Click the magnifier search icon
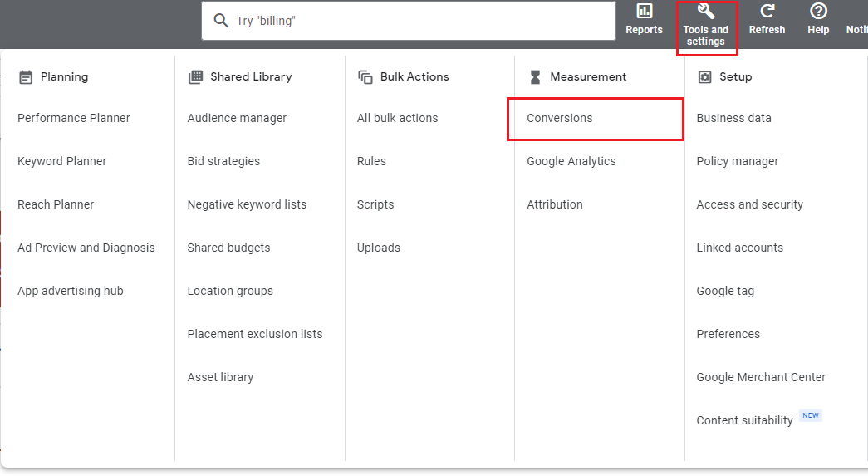This screenshot has height=476, width=868. pyautogui.click(x=221, y=21)
